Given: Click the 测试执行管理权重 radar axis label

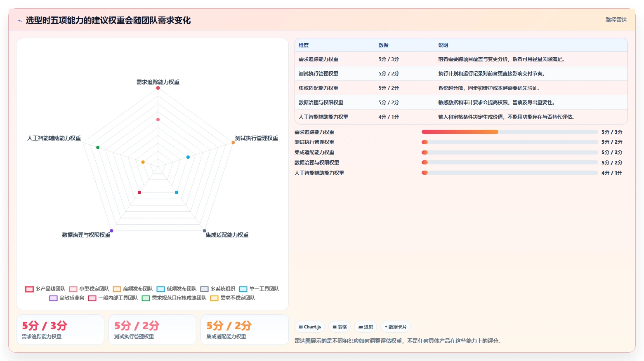Looking at the screenshot, I should [257, 138].
